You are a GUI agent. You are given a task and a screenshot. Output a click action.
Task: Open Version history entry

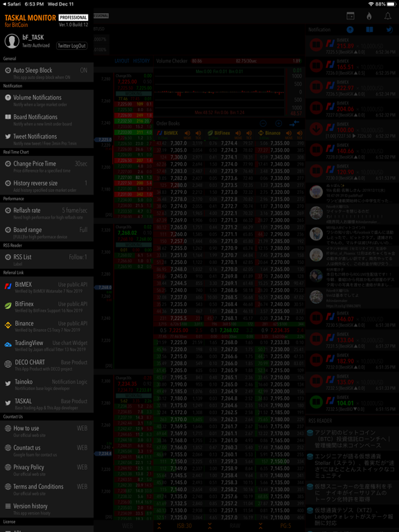(x=47, y=508)
